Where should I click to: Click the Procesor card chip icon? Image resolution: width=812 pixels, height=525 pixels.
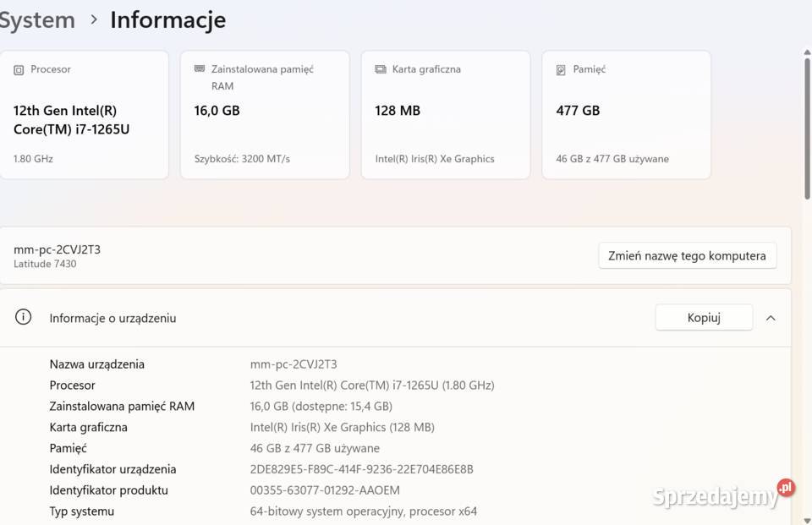(19, 70)
